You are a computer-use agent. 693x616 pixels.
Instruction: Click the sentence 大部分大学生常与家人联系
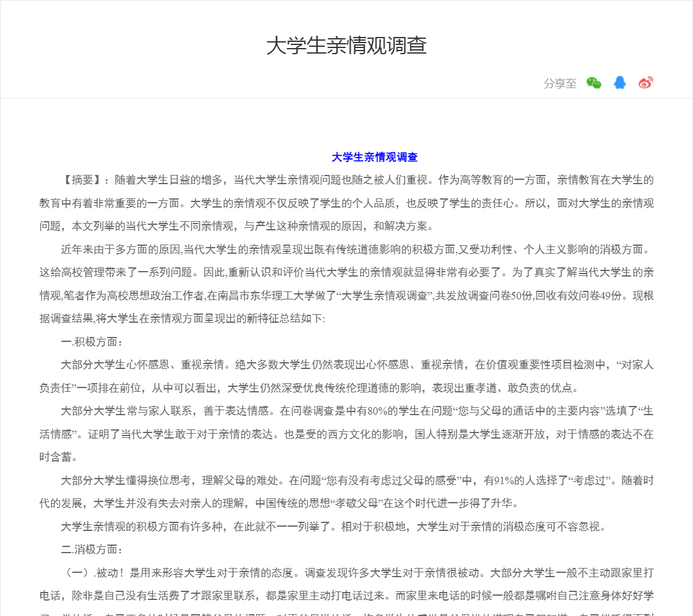point(126,411)
